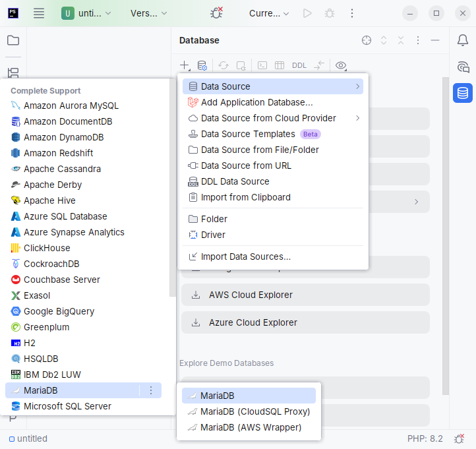Install Azure Cloud Explorer
This screenshot has width=476, height=449.
pos(305,322)
